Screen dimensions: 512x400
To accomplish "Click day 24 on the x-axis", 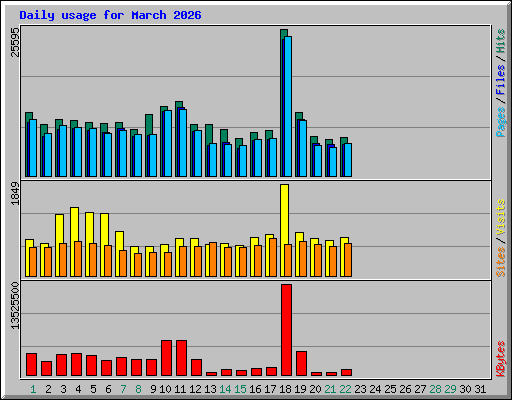I will tap(375, 389).
